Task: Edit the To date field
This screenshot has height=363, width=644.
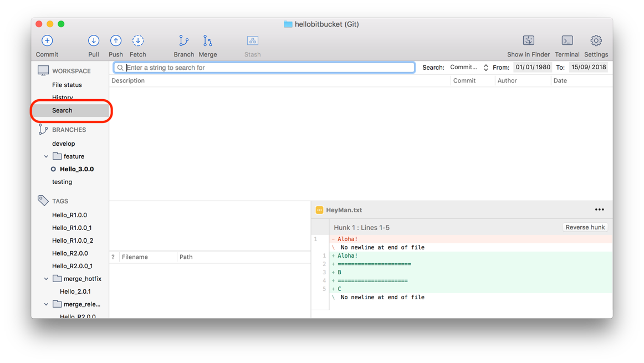Action: click(589, 68)
